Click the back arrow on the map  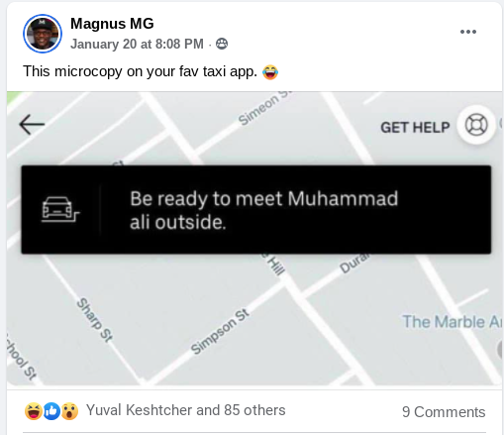pyautogui.click(x=32, y=124)
